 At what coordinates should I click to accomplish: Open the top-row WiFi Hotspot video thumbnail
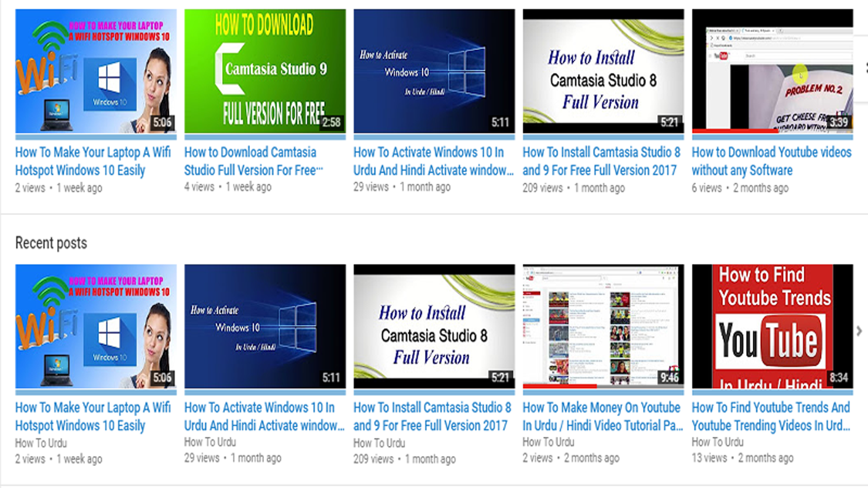[96, 71]
